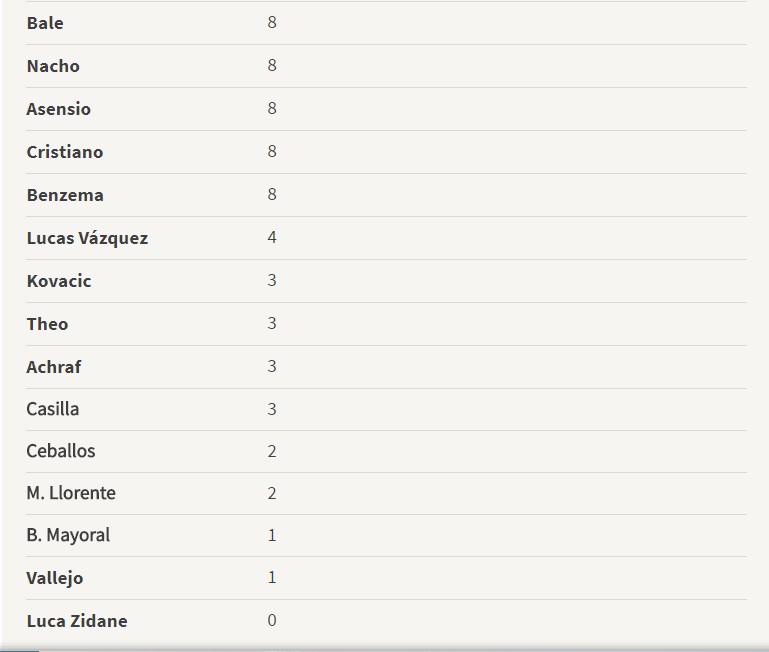Open the Luca Zidane entry
769x652 pixels.
point(77,621)
